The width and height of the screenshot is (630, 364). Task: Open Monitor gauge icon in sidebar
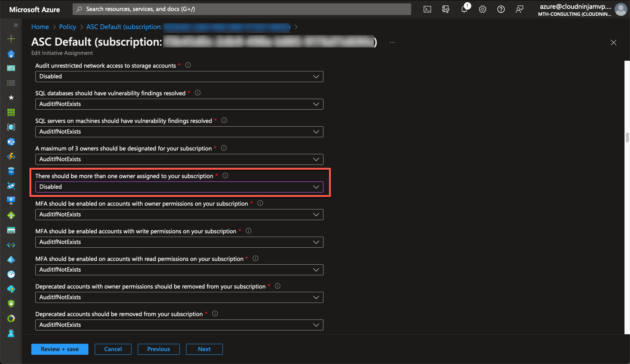pos(11,274)
